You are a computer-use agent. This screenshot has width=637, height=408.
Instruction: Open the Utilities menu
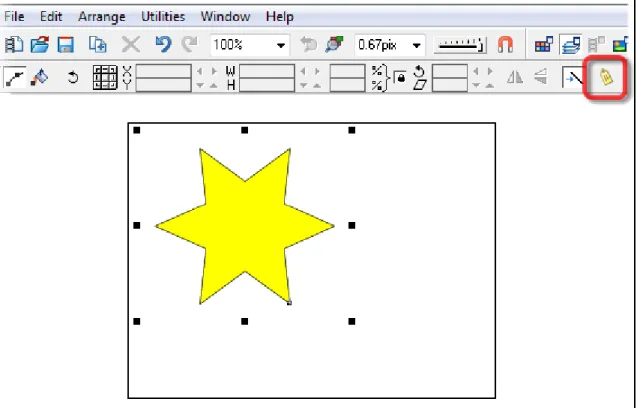(x=163, y=17)
